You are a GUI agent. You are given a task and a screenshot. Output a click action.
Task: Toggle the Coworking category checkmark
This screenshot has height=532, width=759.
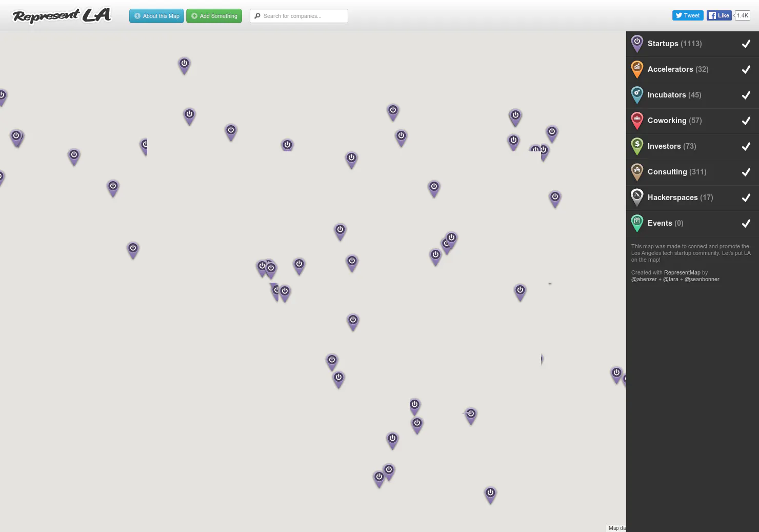point(746,121)
